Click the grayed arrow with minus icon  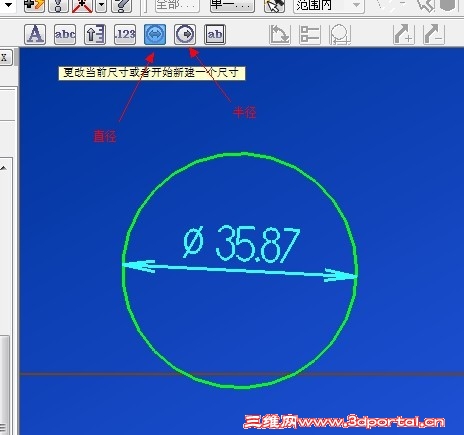pyautogui.click(x=434, y=34)
